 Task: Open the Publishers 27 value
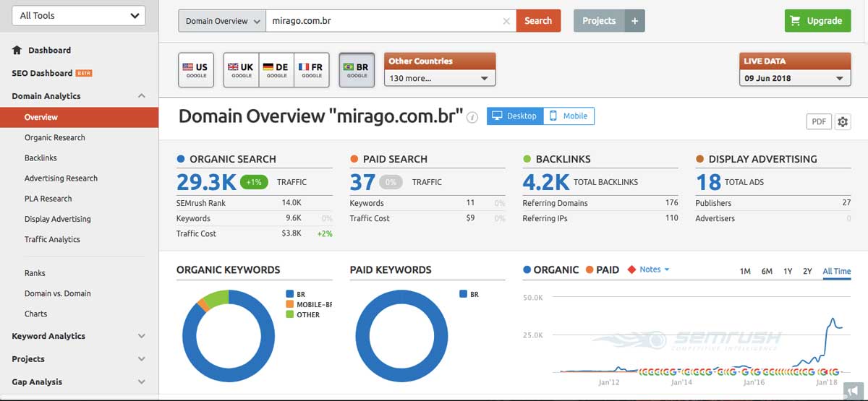(x=846, y=203)
